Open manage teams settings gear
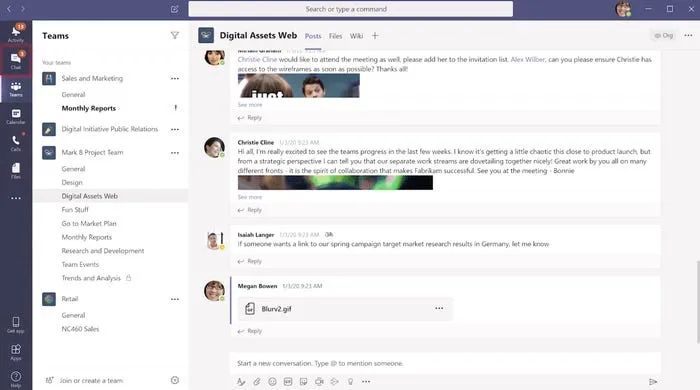Viewport: 700px width, 390px height. pos(175,380)
